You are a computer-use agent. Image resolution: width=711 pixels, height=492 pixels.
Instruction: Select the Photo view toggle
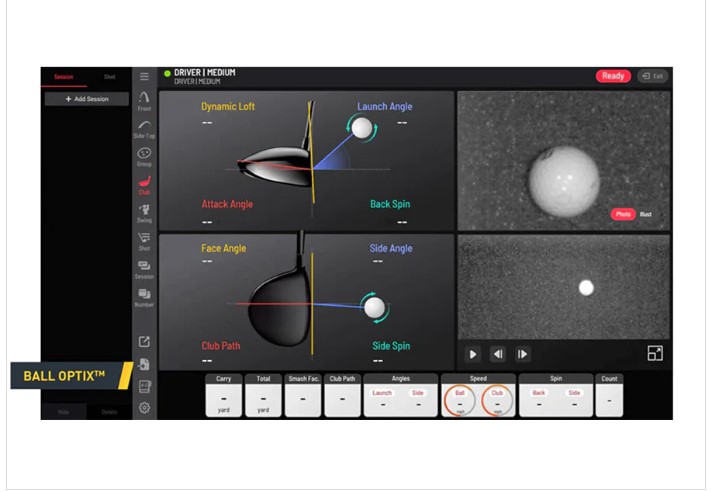[623, 214]
